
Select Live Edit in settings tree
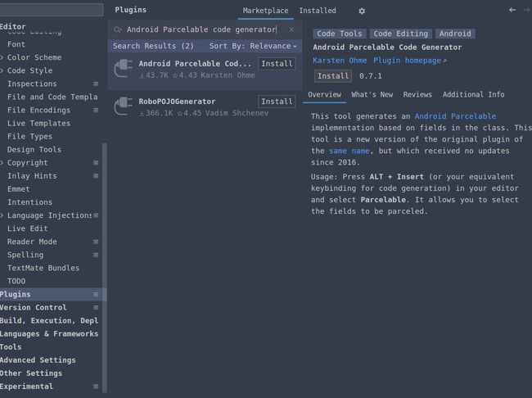tap(28, 228)
